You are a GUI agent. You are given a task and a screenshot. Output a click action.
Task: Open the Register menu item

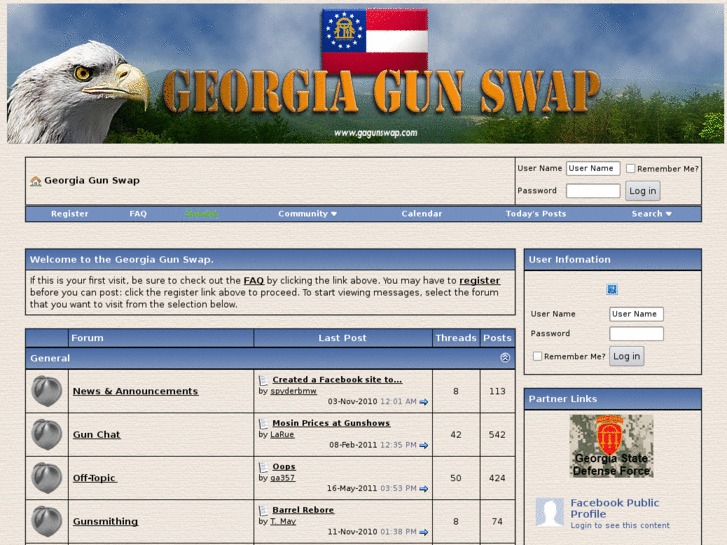click(70, 214)
